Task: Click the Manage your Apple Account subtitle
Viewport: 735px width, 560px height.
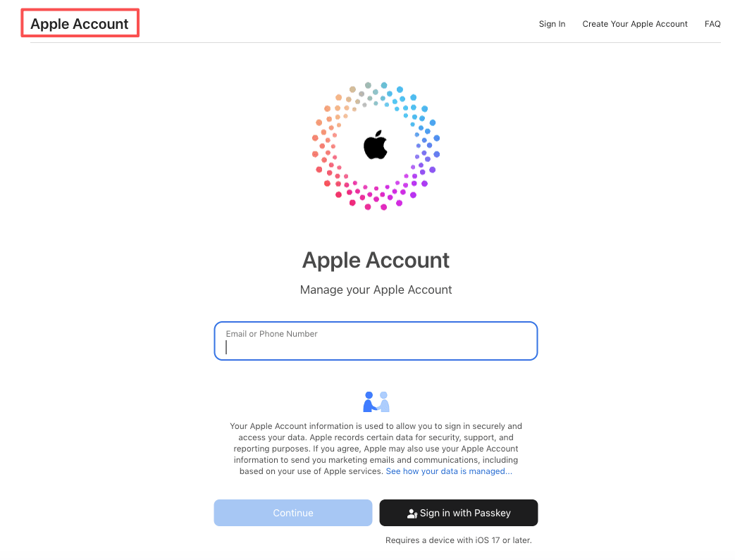Action: click(x=376, y=290)
